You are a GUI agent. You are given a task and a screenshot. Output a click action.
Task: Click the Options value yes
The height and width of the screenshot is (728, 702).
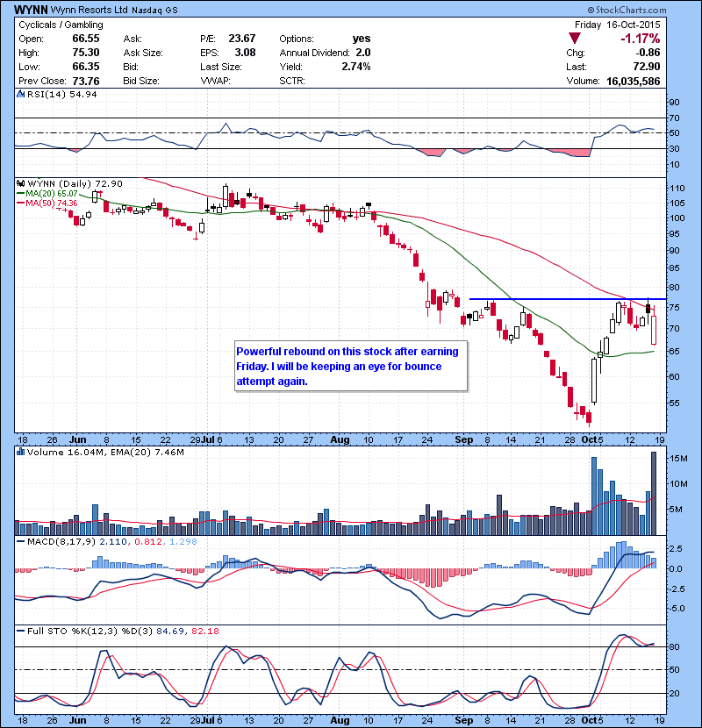pyautogui.click(x=362, y=39)
